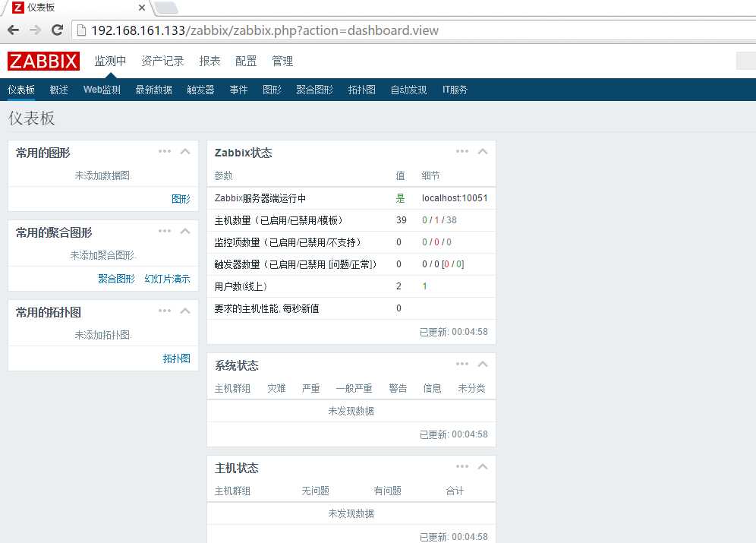Follow the 拓扑图 link in 常用的拓扑图
The width and height of the screenshot is (756, 543).
176,358
